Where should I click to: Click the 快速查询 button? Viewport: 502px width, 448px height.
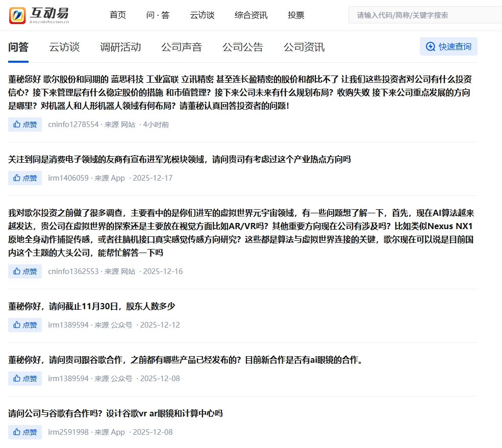click(x=448, y=46)
